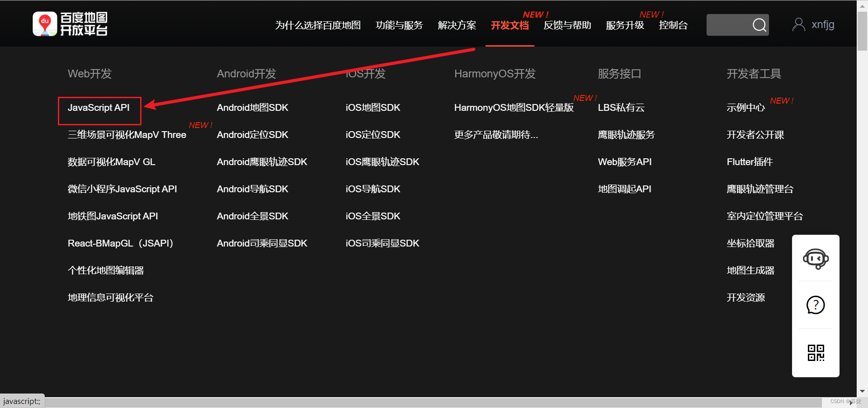Screen dimensions: 868x408
Task: Open iOS司乘同显SDK
Action: click(382, 243)
